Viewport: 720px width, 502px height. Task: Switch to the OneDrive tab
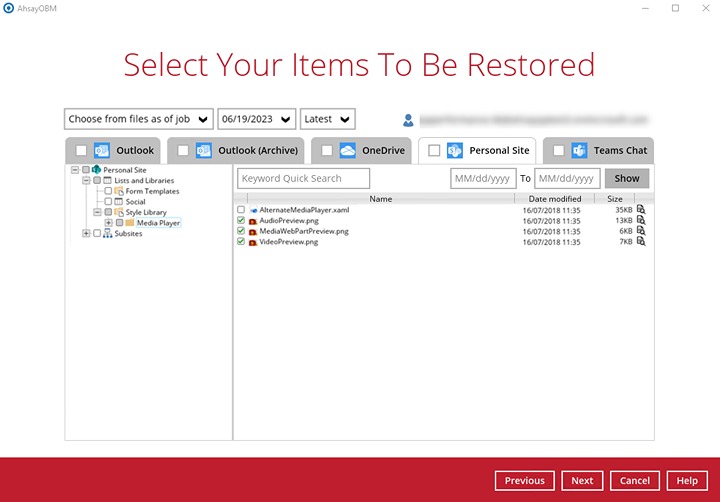pyautogui.click(x=381, y=151)
